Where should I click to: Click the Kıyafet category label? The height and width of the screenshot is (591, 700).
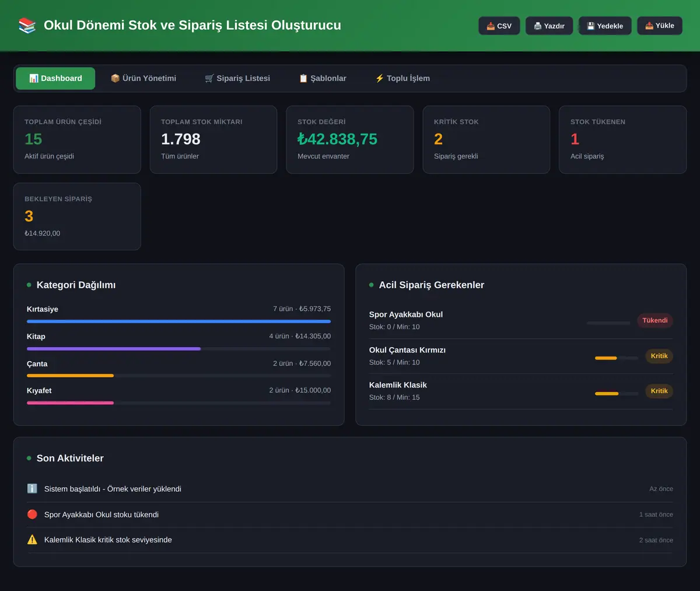pyautogui.click(x=39, y=390)
